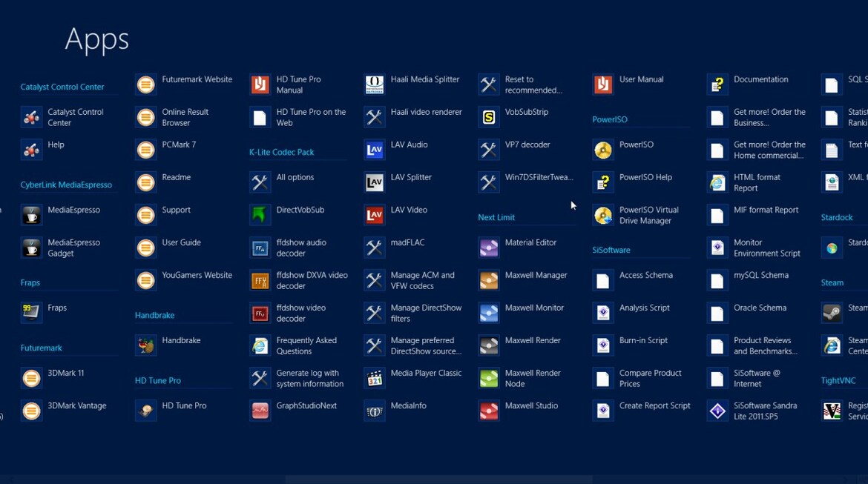Open the Monitor Environment Script icon
Viewport: 868px width, 484px height.
(x=717, y=248)
